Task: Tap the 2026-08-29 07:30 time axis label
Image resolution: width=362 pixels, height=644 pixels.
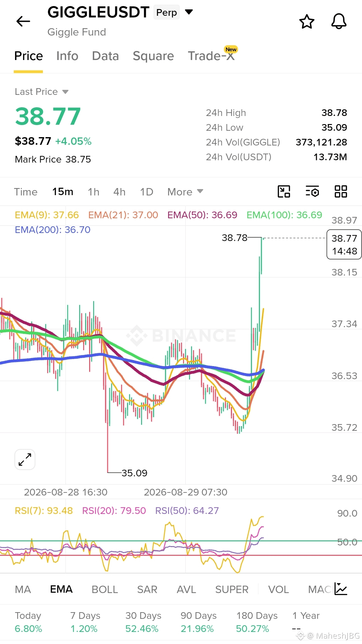Action: coord(186,492)
